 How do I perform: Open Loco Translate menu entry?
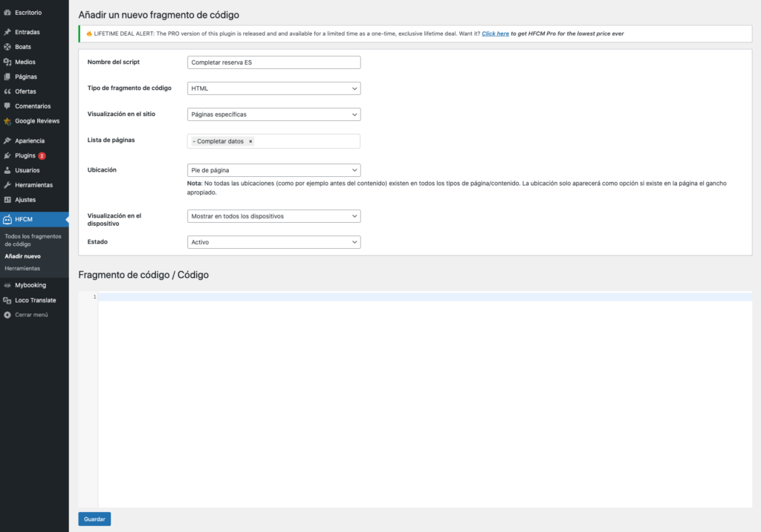(x=36, y=300)
